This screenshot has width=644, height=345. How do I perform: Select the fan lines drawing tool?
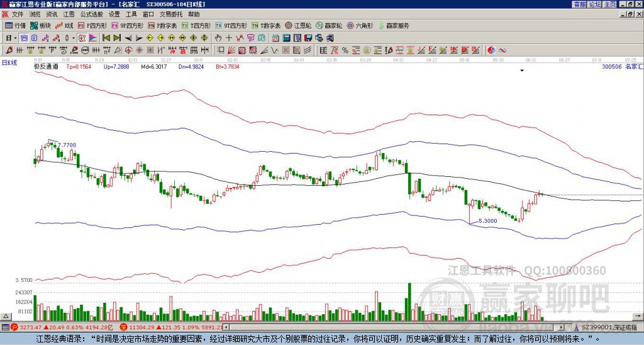tap(231, 50)
